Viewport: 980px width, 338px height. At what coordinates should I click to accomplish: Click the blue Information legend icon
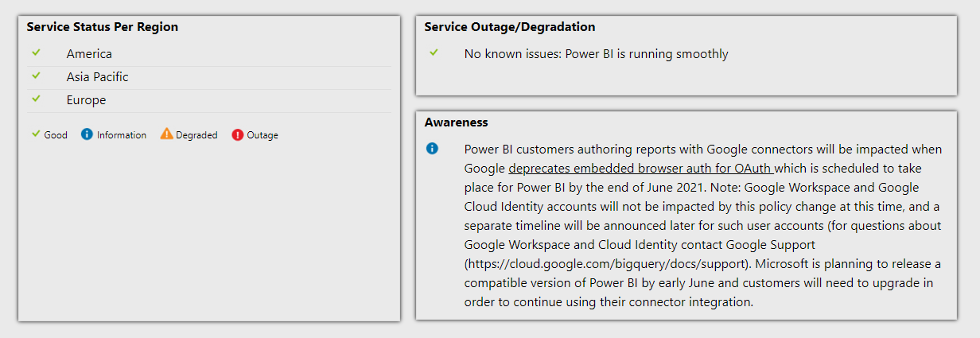87,134
